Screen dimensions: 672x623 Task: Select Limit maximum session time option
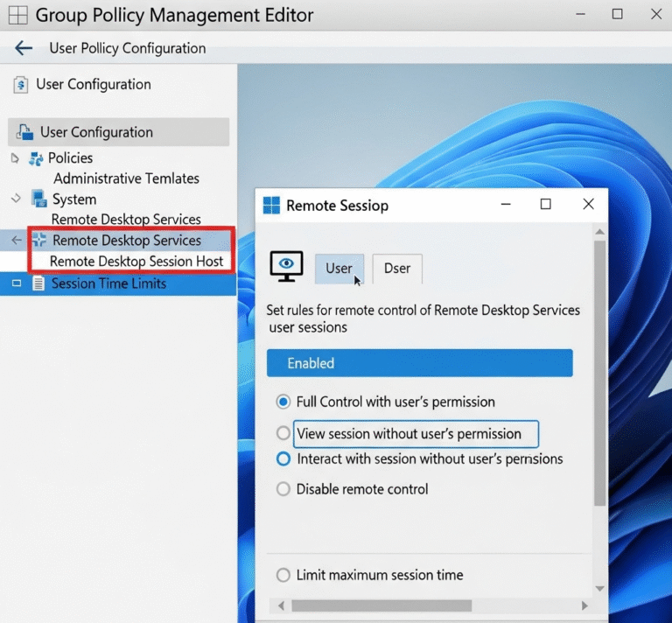point(283,575)
